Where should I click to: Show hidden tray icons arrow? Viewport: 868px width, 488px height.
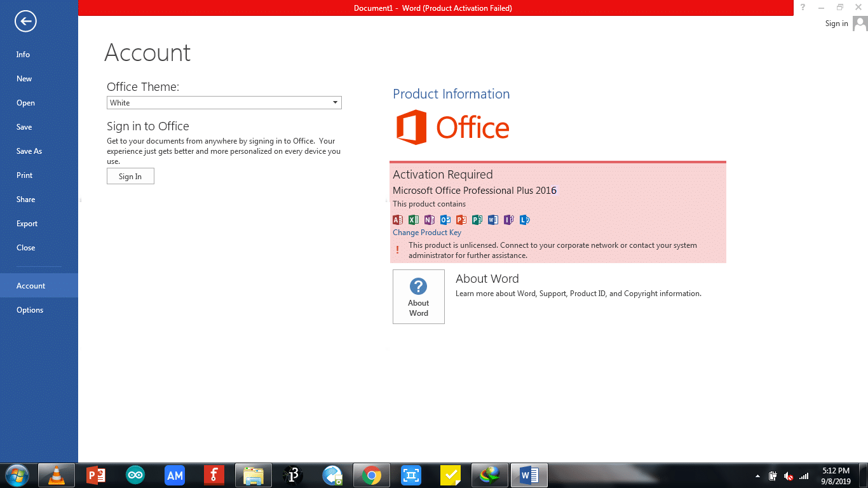757,476
